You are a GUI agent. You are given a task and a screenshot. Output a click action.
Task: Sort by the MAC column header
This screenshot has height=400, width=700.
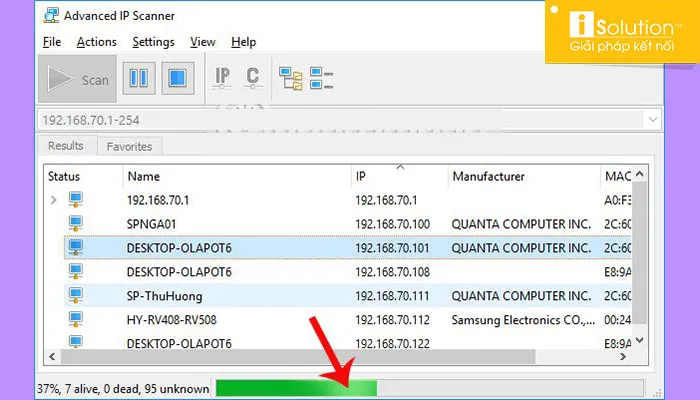pyautogui.click(x=618, y=176)
